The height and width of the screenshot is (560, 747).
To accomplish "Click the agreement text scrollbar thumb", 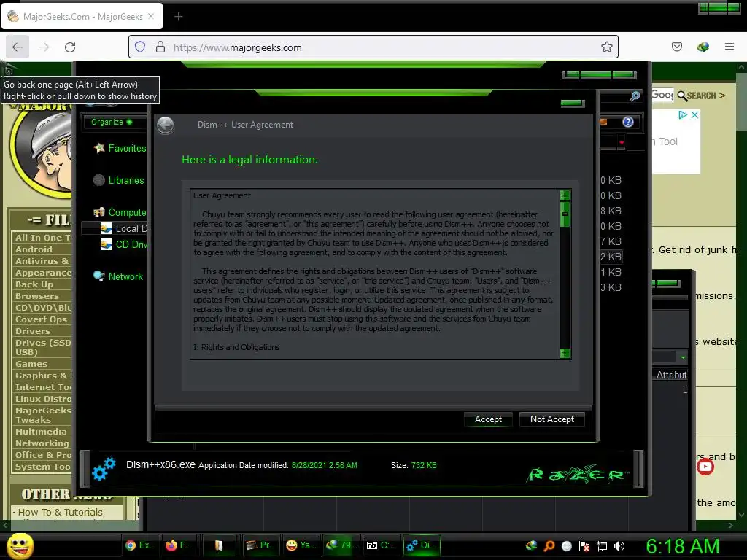I will click(565, 214).
